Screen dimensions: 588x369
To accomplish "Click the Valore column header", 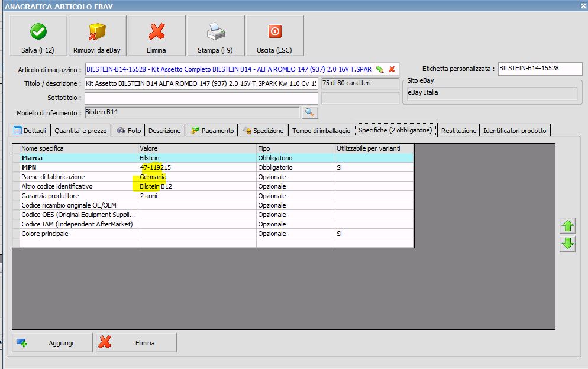I will (197, 148).
